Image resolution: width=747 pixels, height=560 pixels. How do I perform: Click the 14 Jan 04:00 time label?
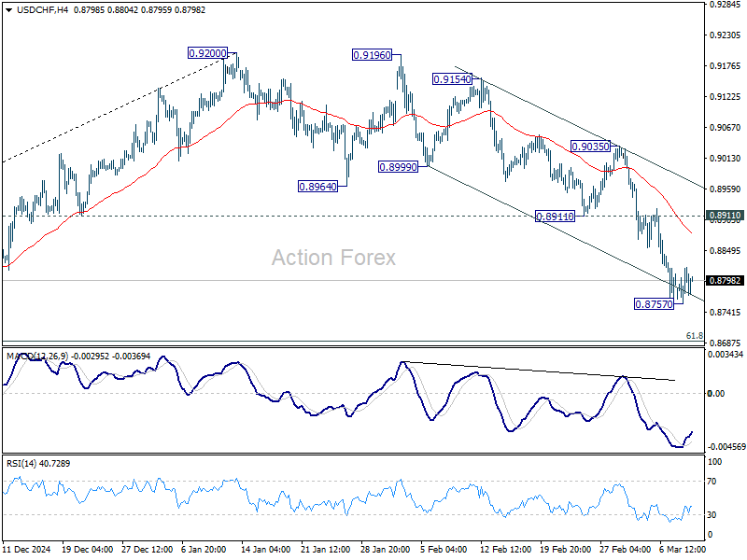(265, 549)
